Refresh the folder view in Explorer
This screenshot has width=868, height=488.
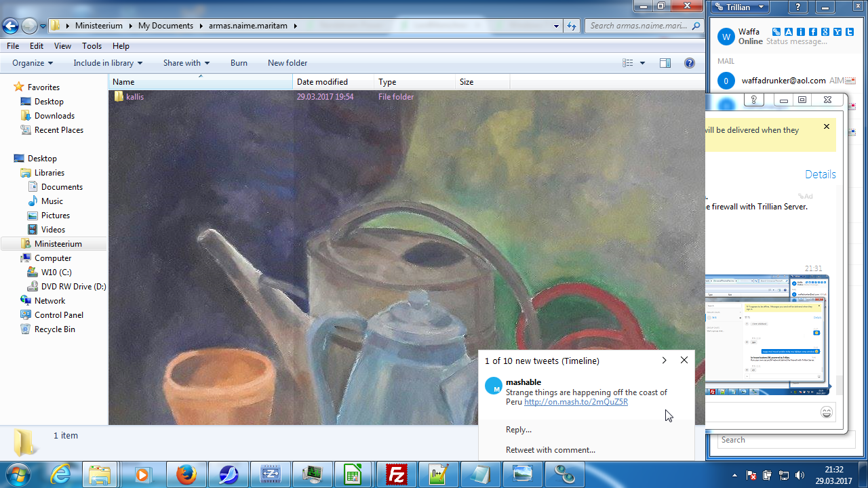(x=571, y=26)
